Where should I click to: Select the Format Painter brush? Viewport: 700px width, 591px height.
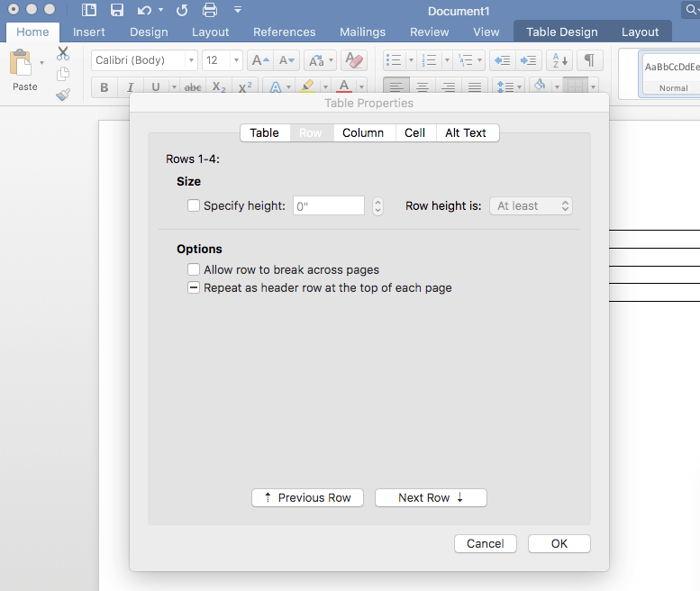[x=63, y=95]
